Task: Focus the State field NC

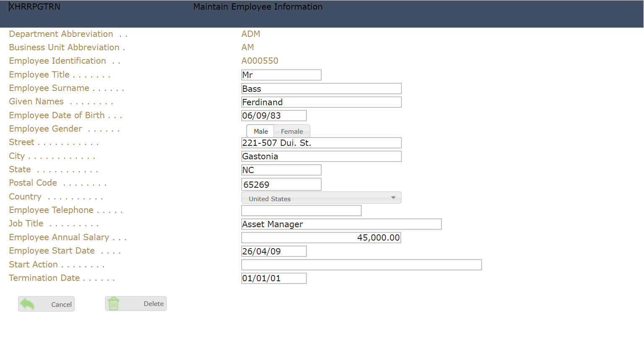Action: (281, 170)
